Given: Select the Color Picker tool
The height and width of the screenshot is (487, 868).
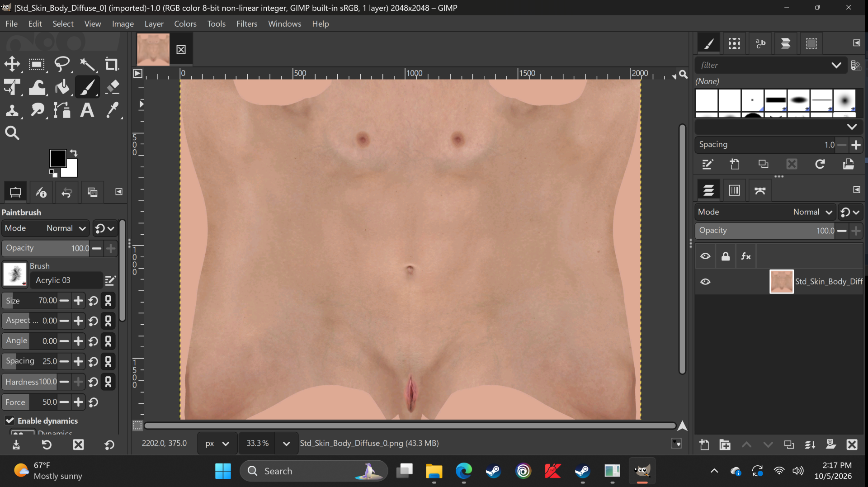Looking at the screenshot, I should (112, 110).
